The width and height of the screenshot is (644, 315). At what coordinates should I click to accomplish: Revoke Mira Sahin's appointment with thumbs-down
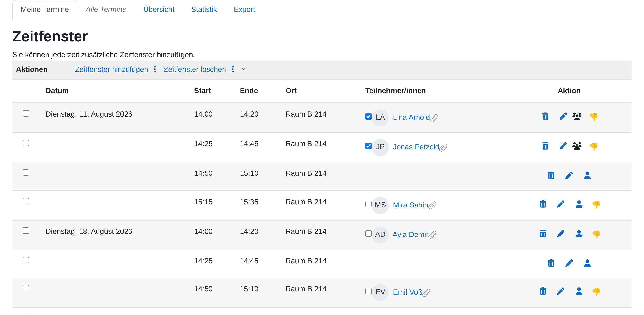596,204
